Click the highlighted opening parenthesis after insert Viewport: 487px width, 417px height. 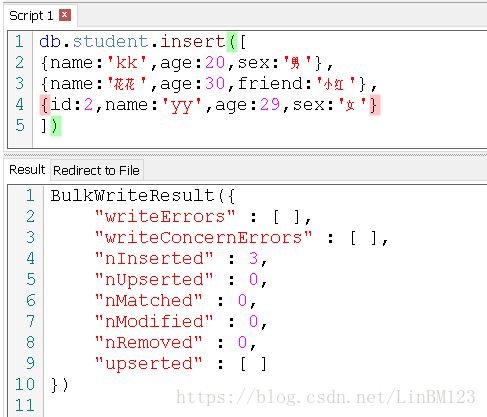coord(232,42)
